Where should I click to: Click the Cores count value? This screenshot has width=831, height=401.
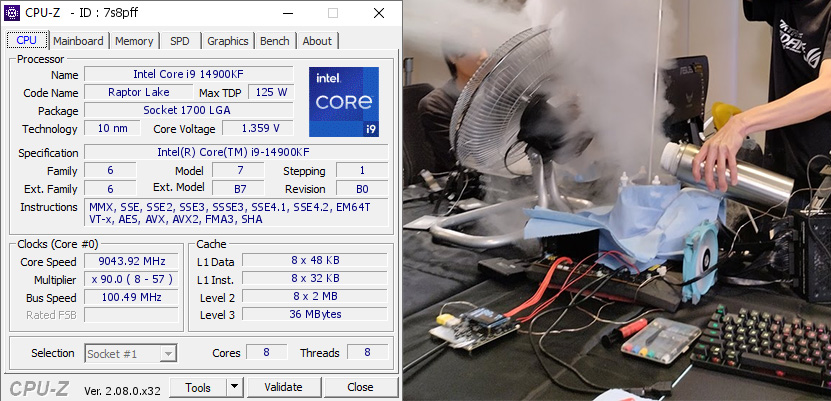[267, 352]
